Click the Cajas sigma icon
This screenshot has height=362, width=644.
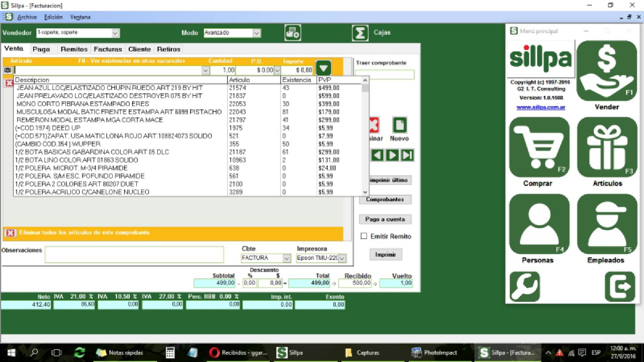coord(360,32)
